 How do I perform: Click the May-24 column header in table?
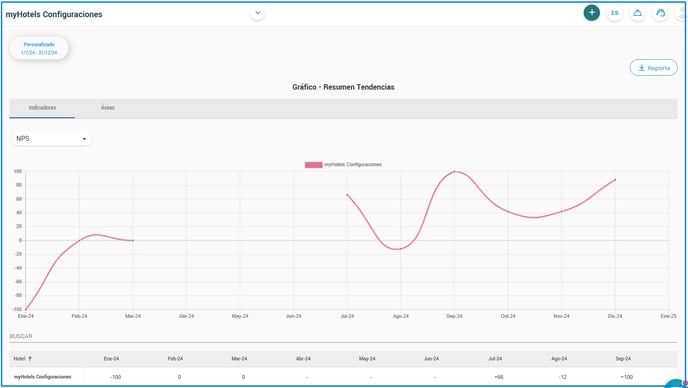367,359
